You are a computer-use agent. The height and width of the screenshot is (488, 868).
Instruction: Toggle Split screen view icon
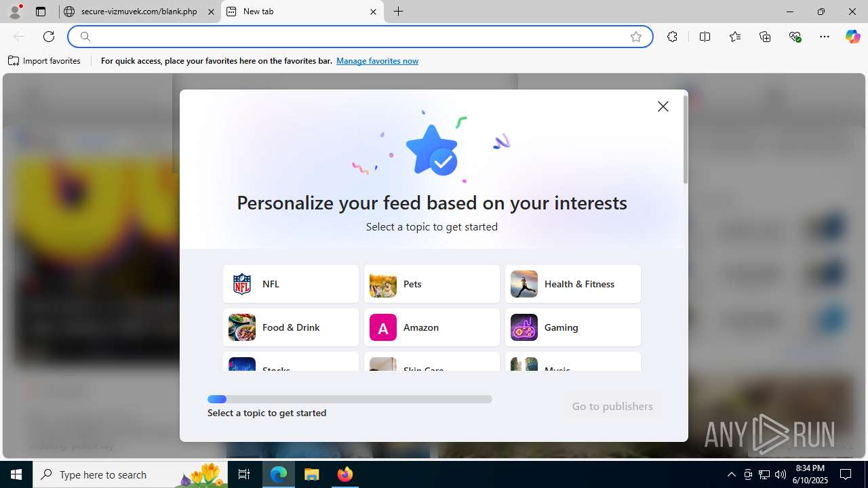click(705, 37)
